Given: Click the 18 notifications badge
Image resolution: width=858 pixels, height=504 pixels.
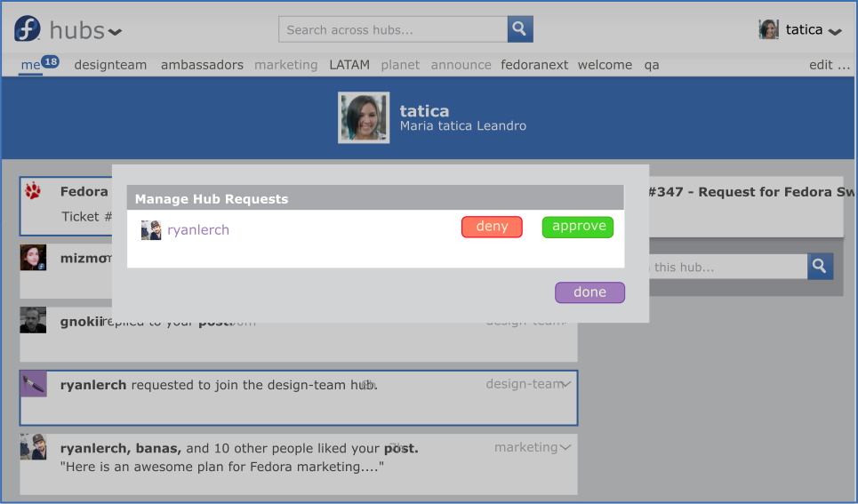Looking at the screenshot, I should [51, 62].
